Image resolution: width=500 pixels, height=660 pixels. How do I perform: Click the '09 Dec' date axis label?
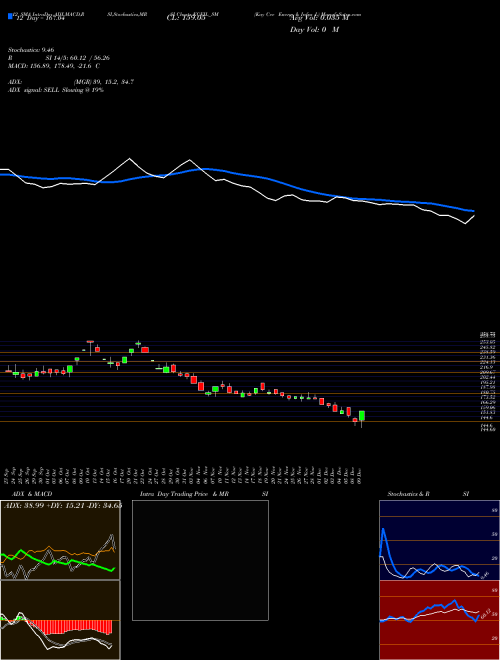click(361, 475)
